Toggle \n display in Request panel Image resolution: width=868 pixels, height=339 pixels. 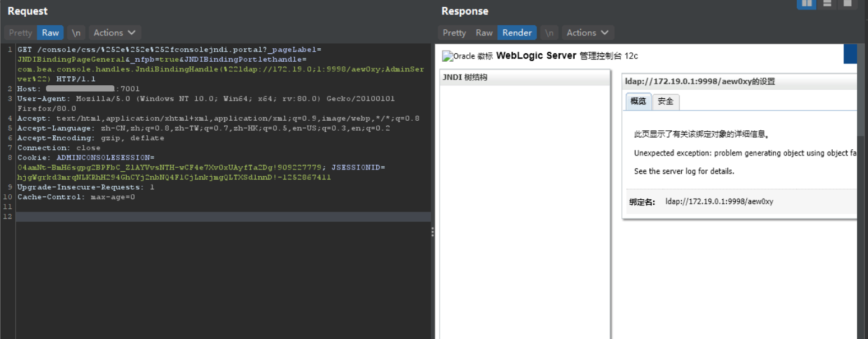click(x=76, y=33)
